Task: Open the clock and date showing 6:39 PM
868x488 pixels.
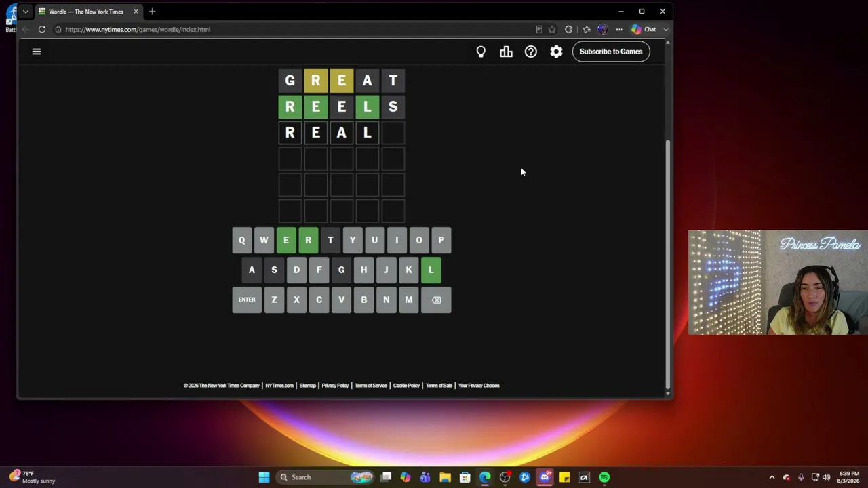Action: pos(849,477)
